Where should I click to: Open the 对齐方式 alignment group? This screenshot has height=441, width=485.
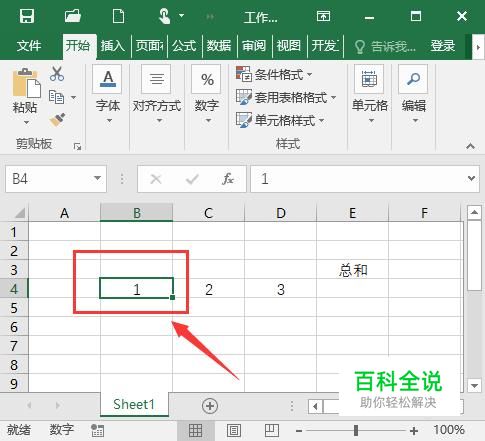point(157,94)
